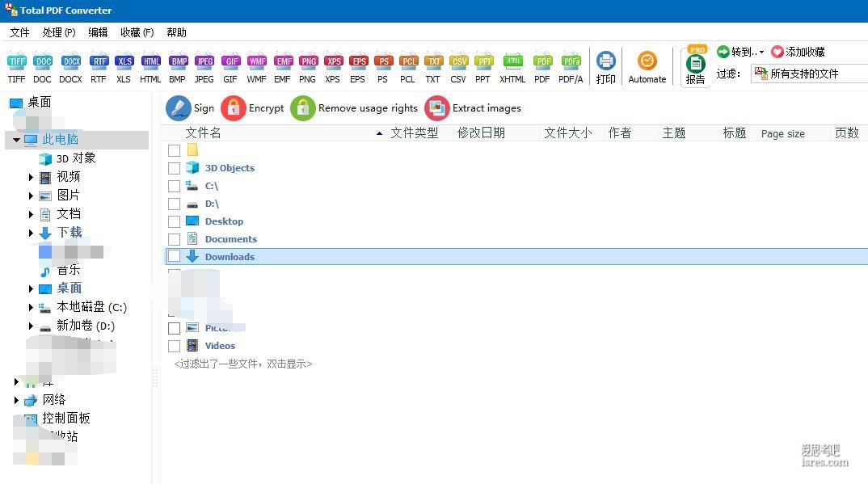Add to favorites (添加收藏)
This screenshot has height=484, width=868.
click(x=798, y=52)
